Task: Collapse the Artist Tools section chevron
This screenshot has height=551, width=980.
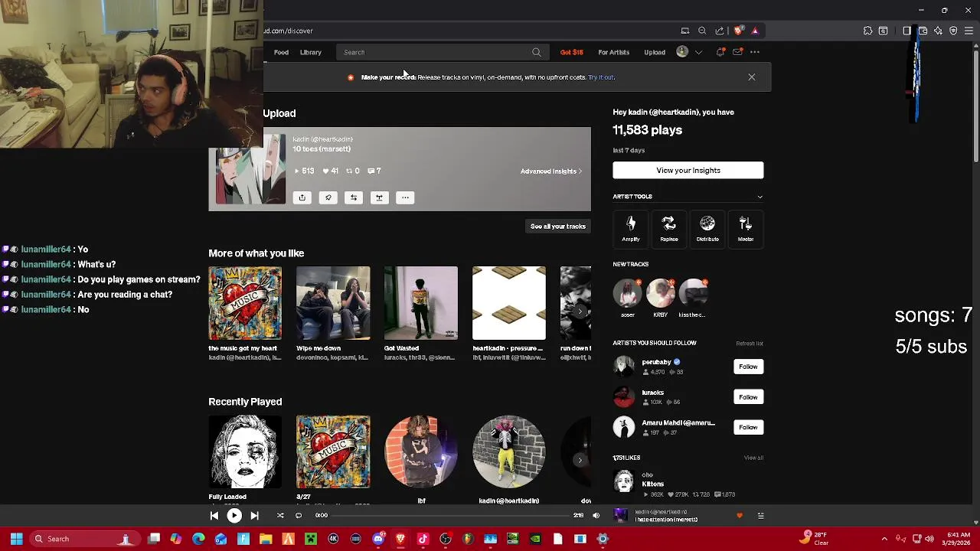Action: 759,197
